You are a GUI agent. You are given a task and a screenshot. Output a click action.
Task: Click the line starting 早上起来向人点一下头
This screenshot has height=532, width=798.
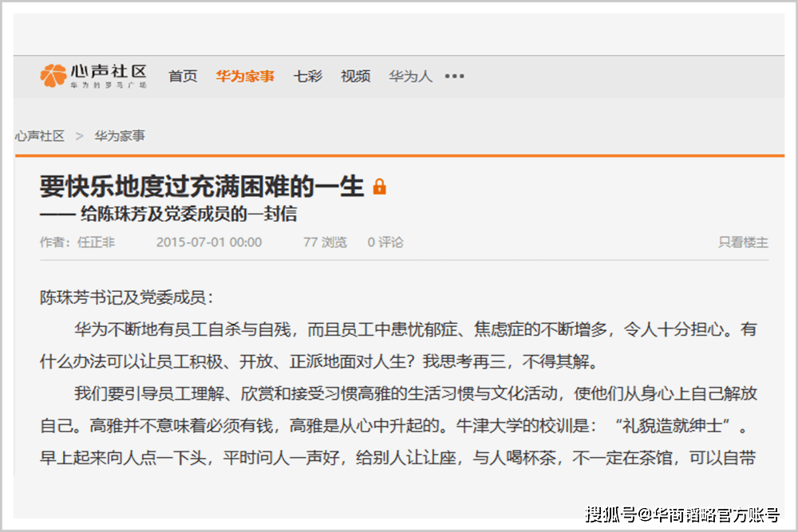pyautogui.click(x=398, y=458)
